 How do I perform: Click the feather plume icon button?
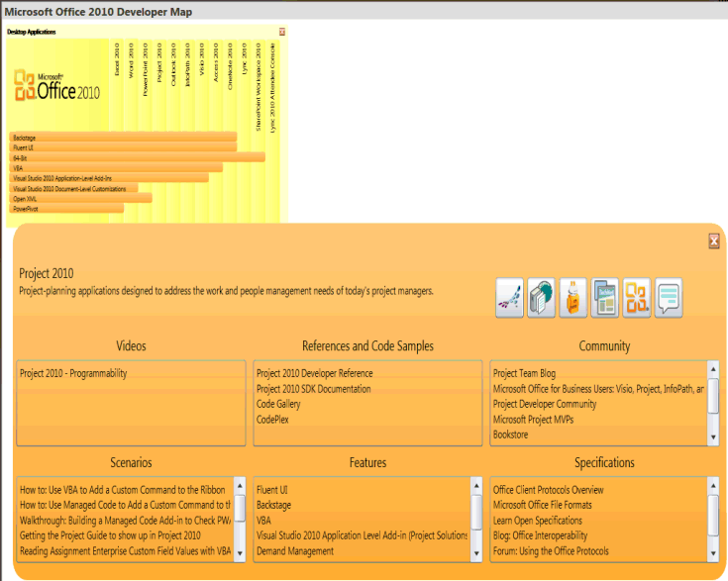[509, 298]
